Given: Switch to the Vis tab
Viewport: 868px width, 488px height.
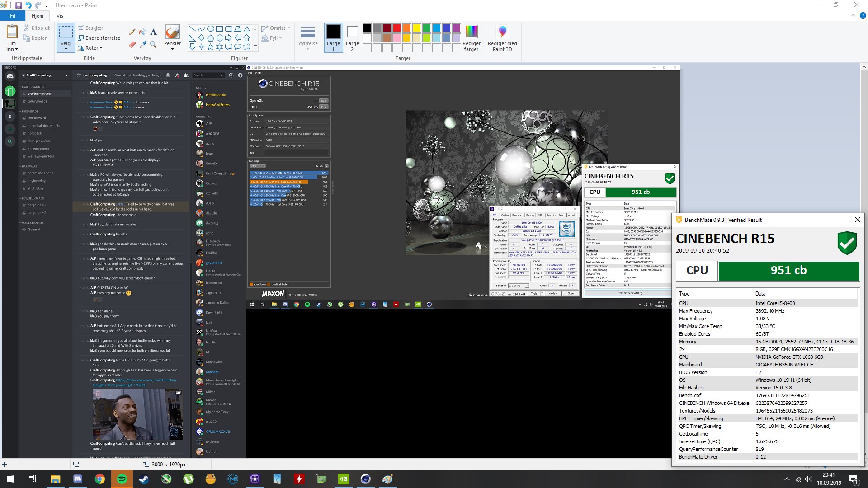Looking at the screenshot, I should [60, 16].
